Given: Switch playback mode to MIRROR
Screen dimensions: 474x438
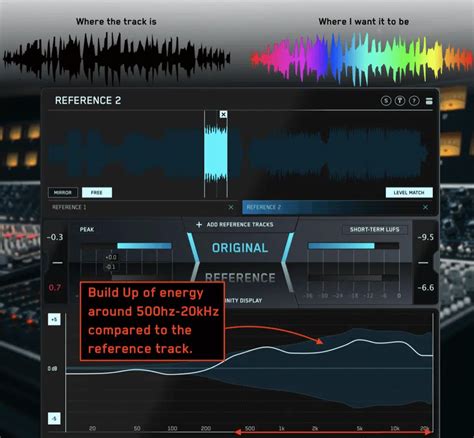Looking at the screenshot, I should click(63, 192).
